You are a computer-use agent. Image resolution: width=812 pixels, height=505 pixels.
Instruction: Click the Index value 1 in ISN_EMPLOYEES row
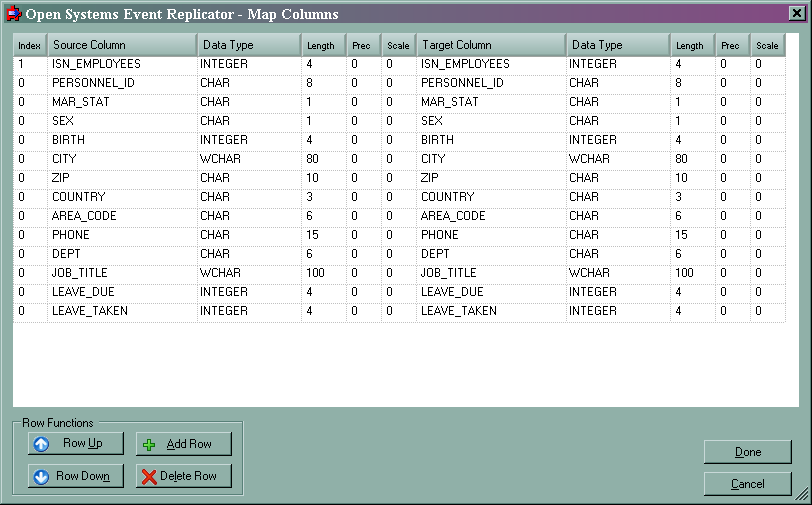pyautogui.click(x=30, y=64)
